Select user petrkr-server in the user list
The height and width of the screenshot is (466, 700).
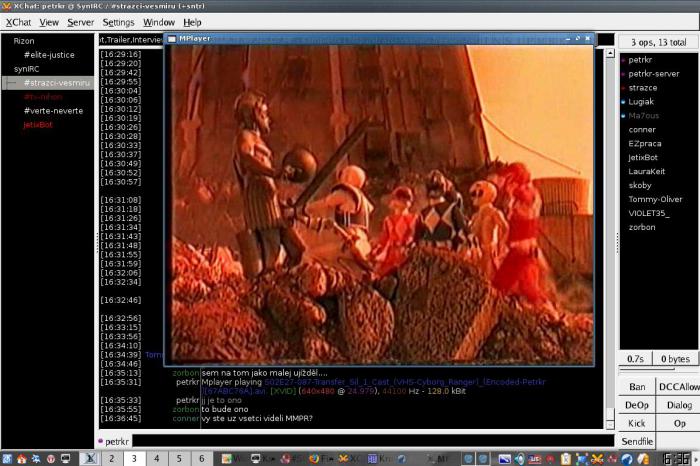pyautogui.click(x=654, y=74)
